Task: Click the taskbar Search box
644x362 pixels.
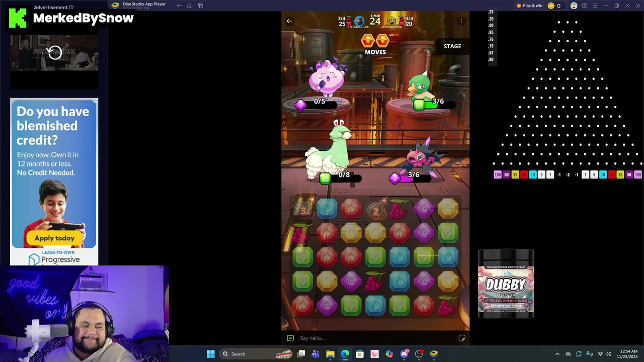Action: point(257,354)
